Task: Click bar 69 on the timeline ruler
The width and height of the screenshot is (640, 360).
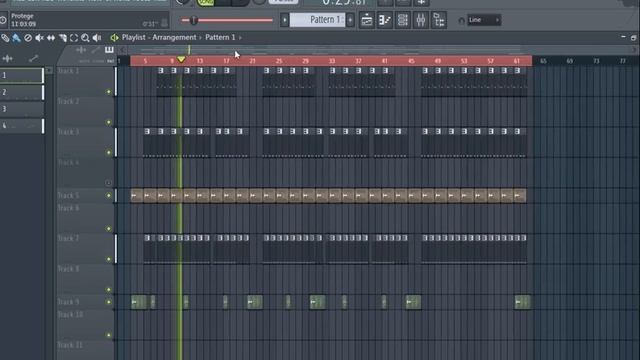Action: pyautogui.click(x=570, y=61)
